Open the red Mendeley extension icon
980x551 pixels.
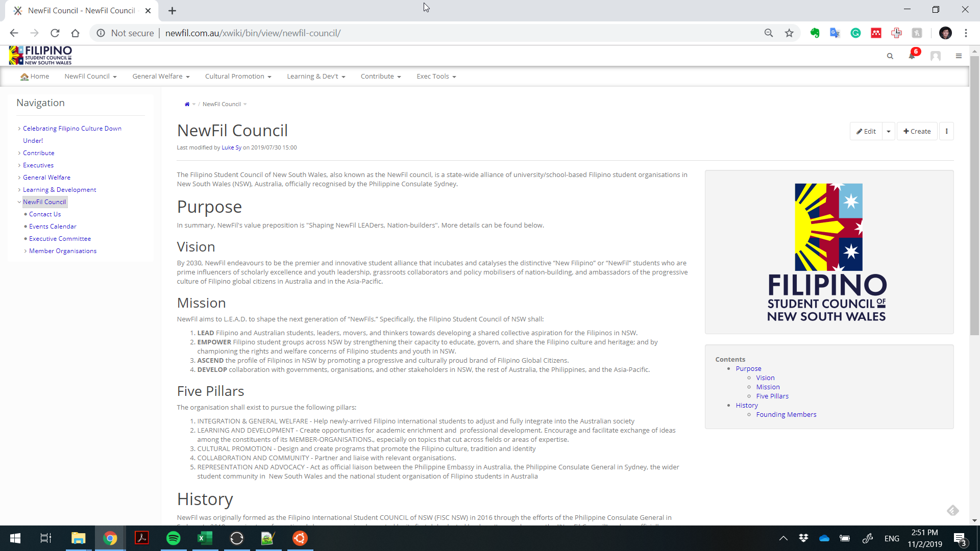click(876, 33)
